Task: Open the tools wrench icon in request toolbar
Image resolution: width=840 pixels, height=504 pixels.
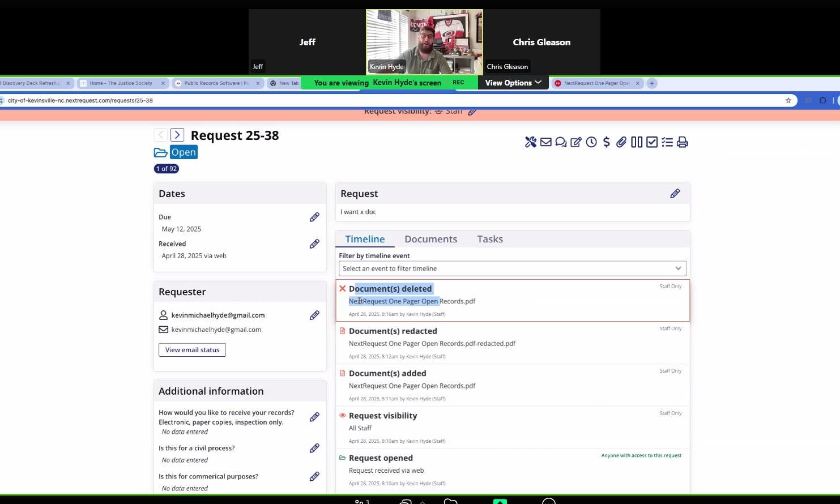Action: coord(531,142)
